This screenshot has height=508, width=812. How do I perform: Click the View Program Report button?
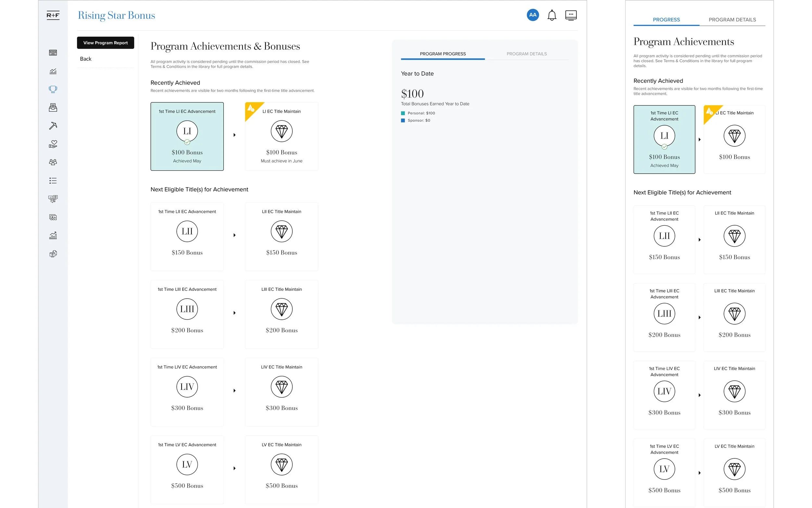[105, 43]
